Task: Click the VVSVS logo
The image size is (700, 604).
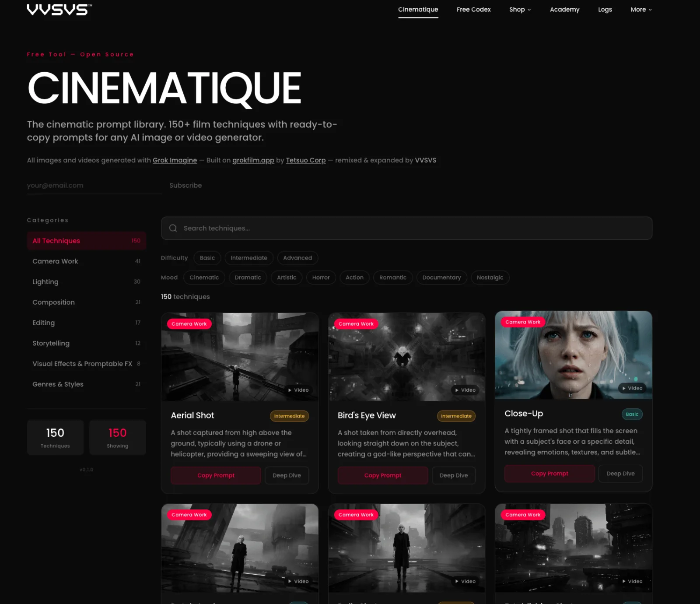Action: pos(59,10)
